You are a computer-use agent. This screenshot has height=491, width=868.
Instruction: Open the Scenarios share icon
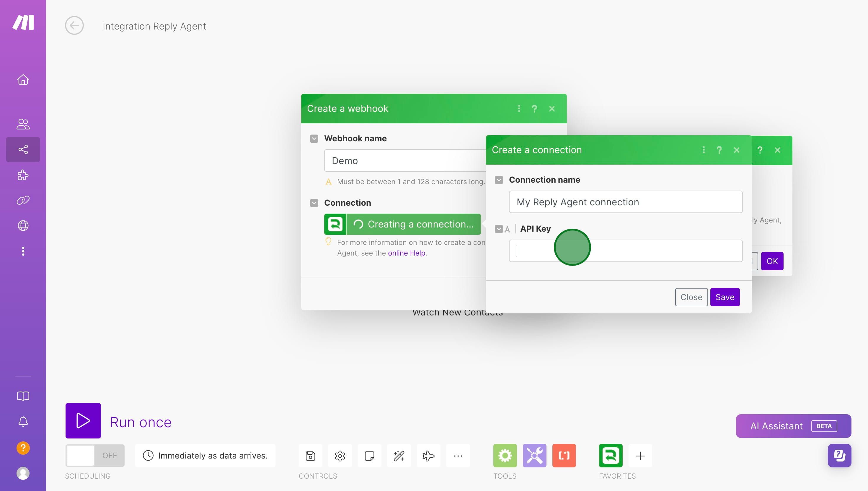click(23, 149)
